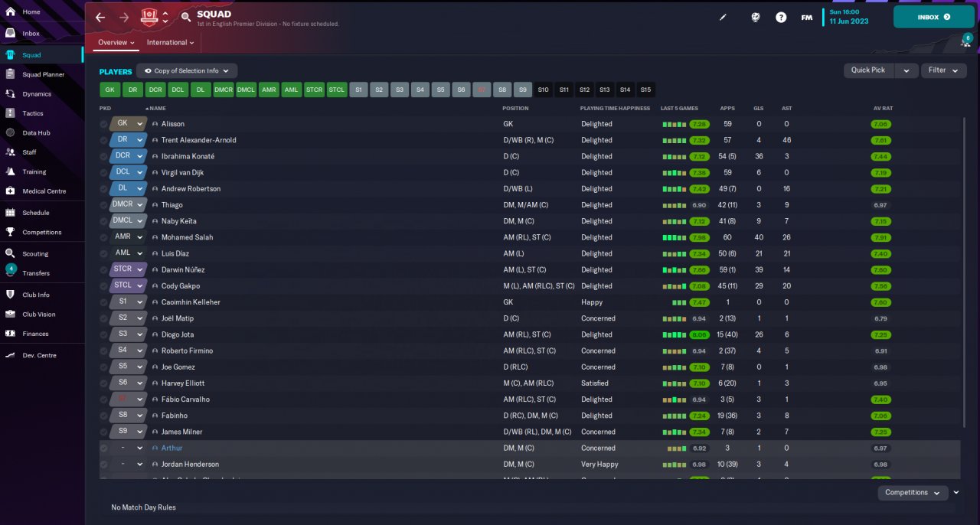Open Tactics sidebar icon
980x525 pixels.
[x=10, y=113]
